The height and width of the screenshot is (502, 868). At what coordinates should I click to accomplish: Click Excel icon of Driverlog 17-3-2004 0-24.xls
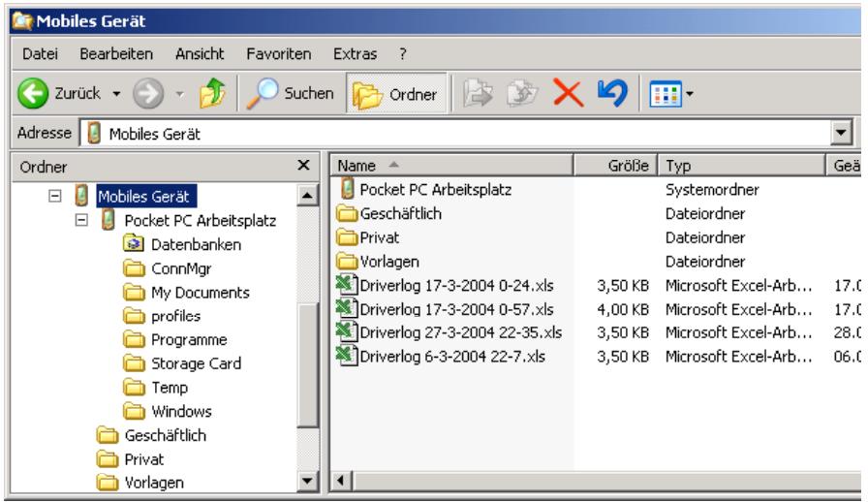347,284
